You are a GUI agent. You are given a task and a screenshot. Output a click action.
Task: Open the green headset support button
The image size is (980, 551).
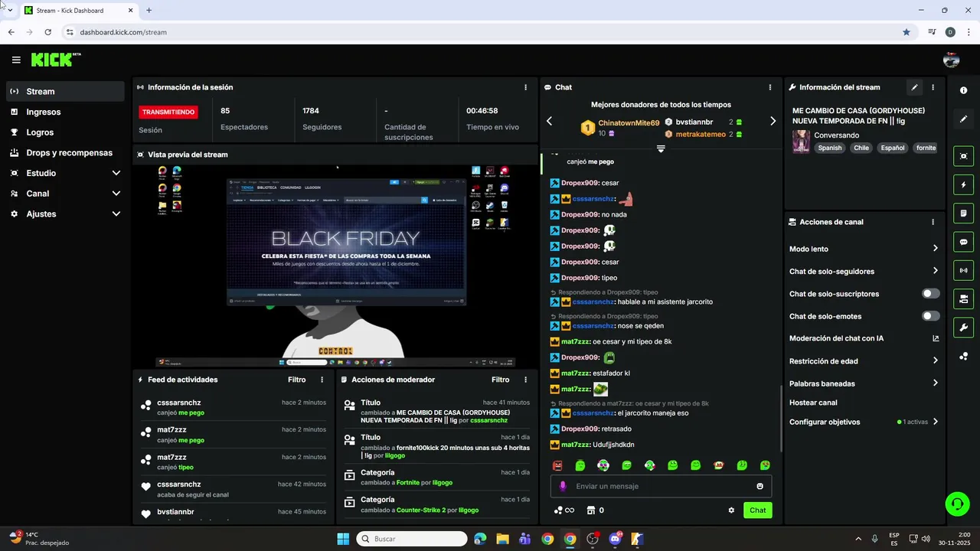coord(957,504)
